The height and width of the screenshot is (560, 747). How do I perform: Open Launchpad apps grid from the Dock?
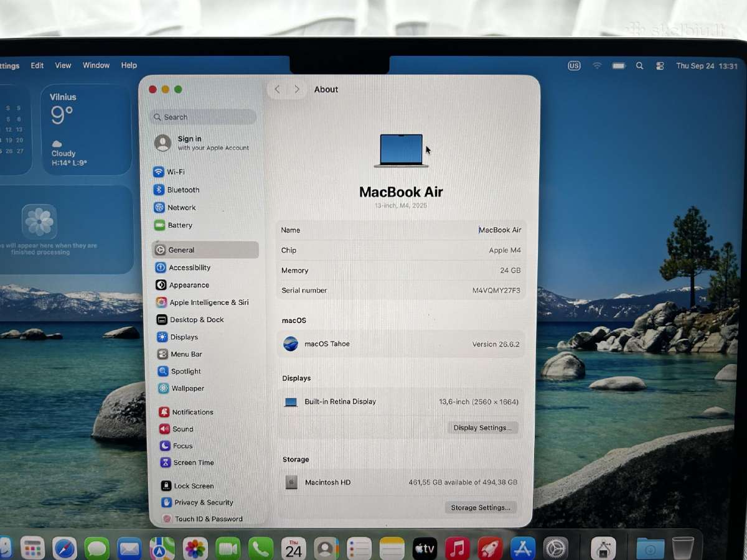32,548
